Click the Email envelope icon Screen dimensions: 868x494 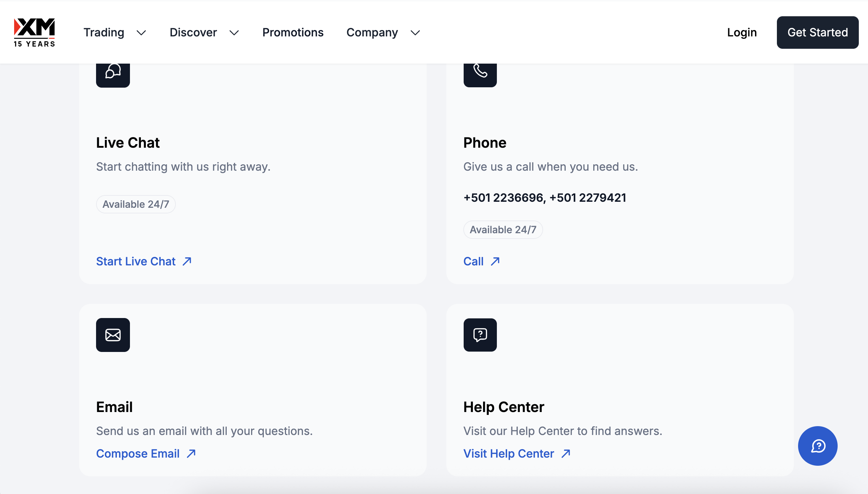click(113, 335)
